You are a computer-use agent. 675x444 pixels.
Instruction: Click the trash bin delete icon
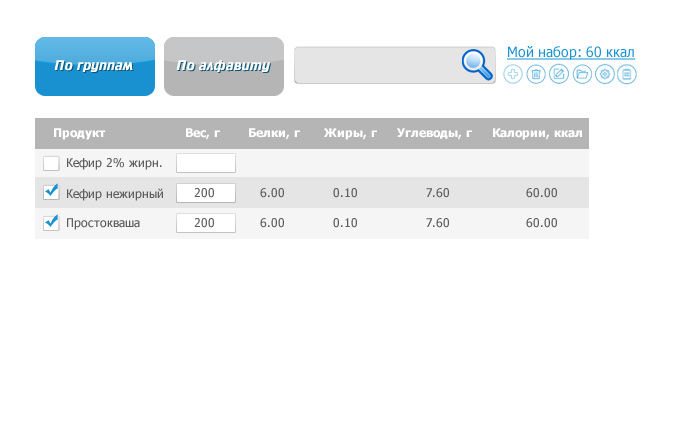(536, 74)
